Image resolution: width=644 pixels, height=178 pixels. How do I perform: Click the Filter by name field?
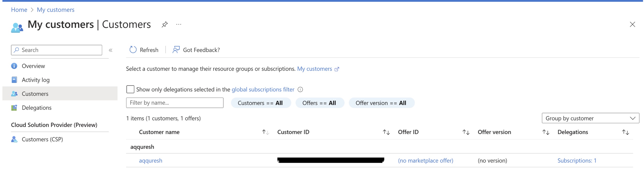[x=174, y=103]
